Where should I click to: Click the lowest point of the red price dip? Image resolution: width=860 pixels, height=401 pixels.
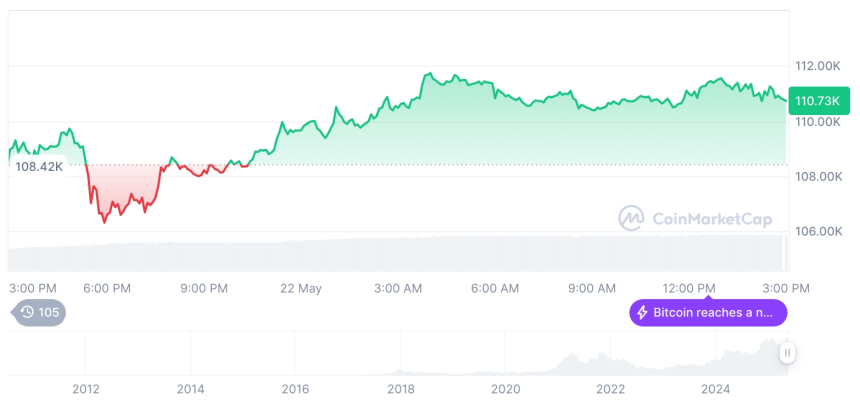click(x=105, y=221)
